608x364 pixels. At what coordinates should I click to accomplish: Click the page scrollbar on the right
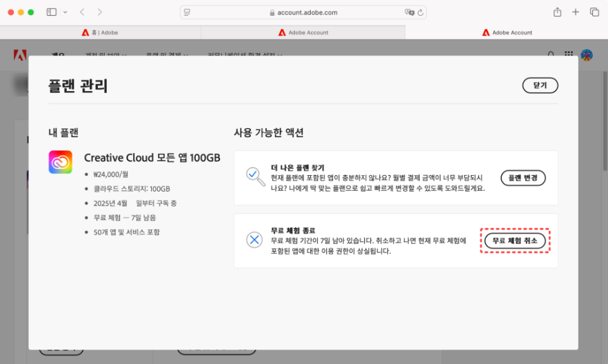(x=605, y=121)
